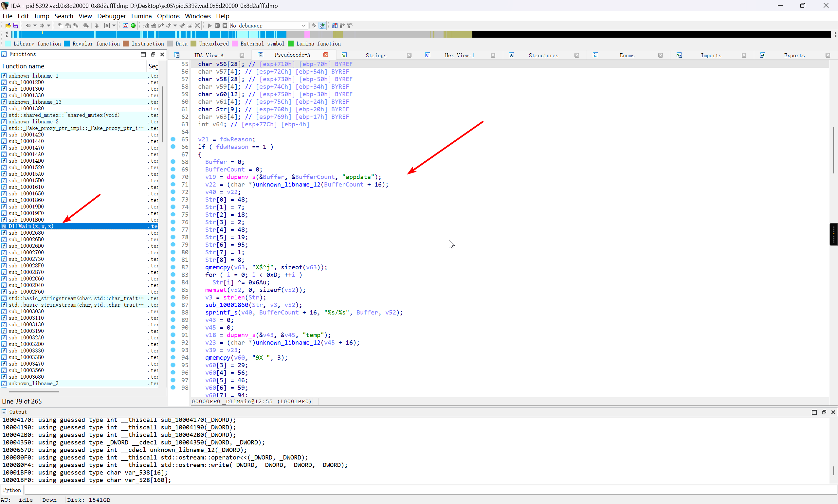This screenshot has height=504, width=838.
Task: Switch to the Hex View-1 tab
Action: [x=459, y=55]
